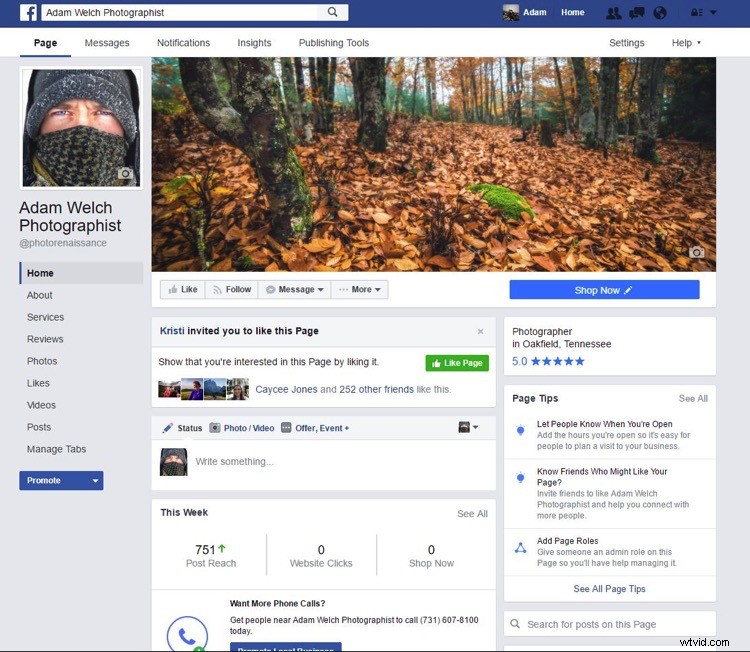The height and width of the screenshot is (652, 750).
Task: Select the Status composer option
Action: click(x=183, y=428)
